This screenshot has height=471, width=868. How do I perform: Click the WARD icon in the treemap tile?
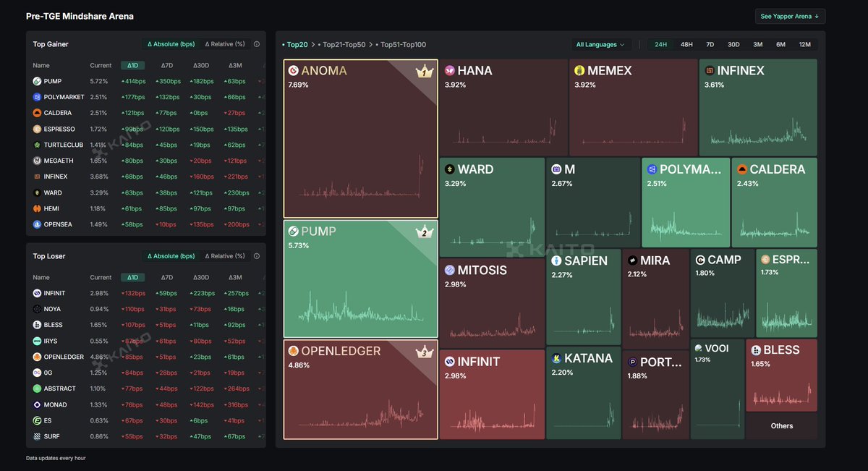click(x=450, y=169)
